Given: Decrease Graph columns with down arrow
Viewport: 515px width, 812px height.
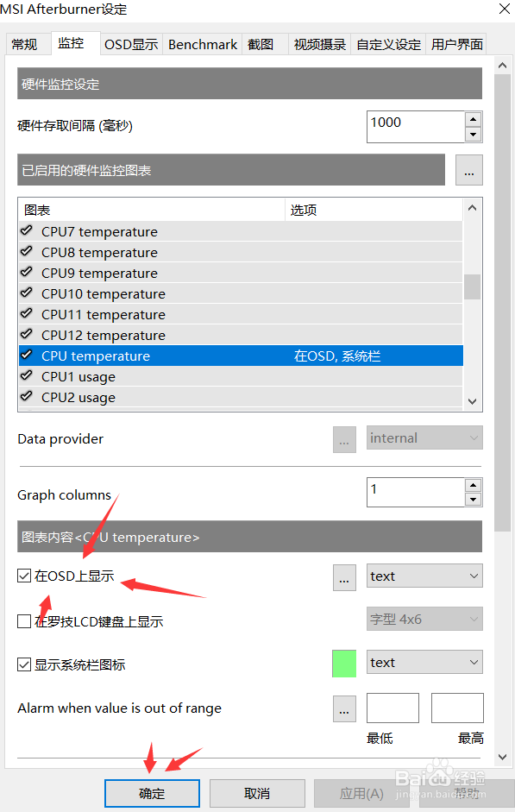Looking at the screenshot, I should pos(473,500).
